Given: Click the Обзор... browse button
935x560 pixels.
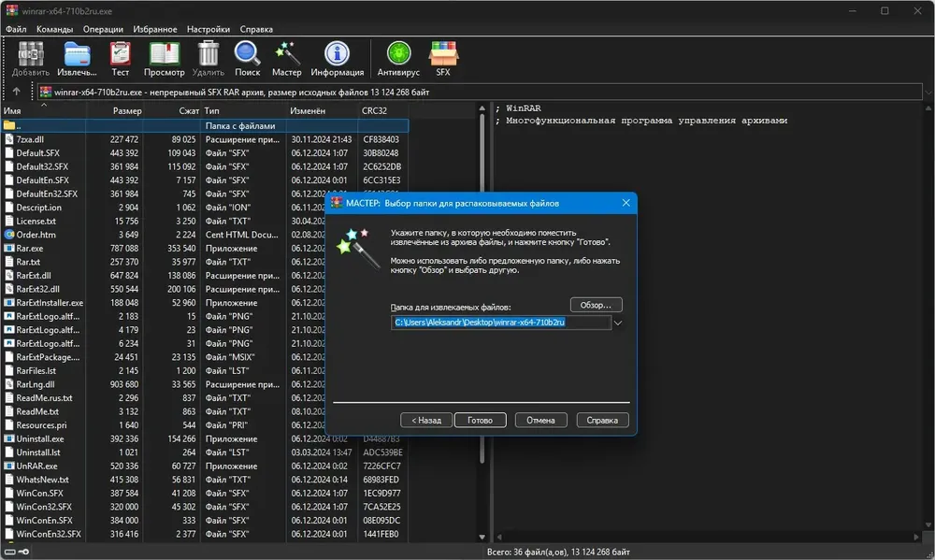Looking at the screenshot, I should point(596,305).
